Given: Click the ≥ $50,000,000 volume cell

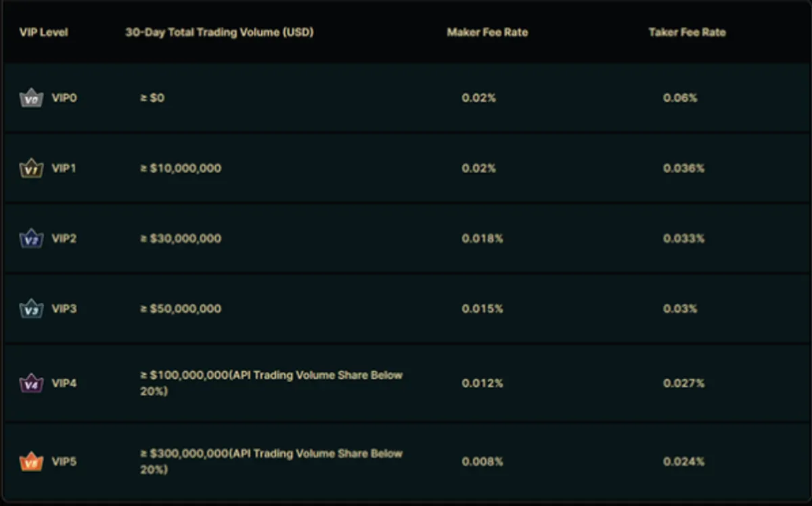Looking at the screenshot, I should (x=181, y=309).
